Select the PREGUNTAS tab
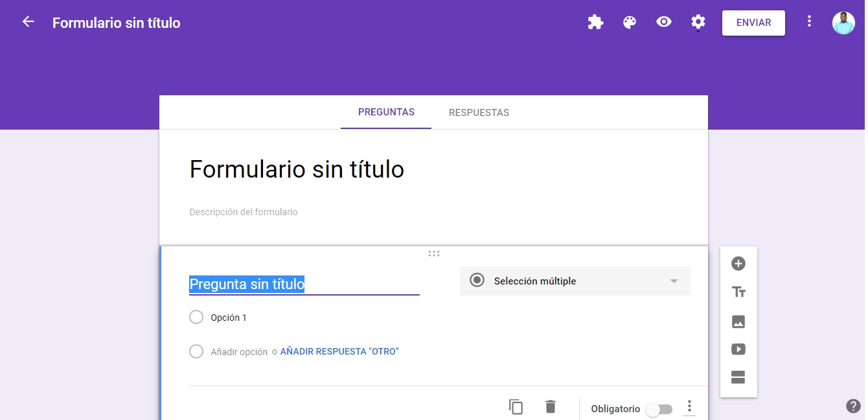 pyautogui.click(x=386, y=112)
